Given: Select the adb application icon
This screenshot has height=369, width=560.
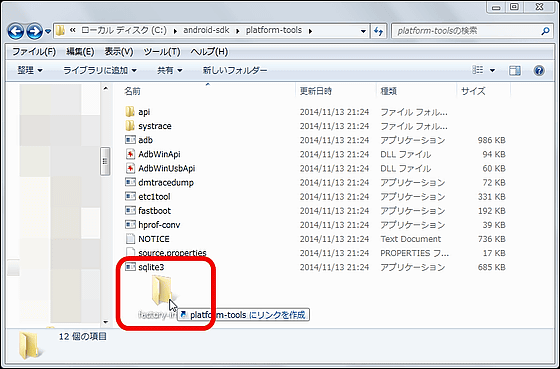Looking at the screenshot, I should click(130, 140).
